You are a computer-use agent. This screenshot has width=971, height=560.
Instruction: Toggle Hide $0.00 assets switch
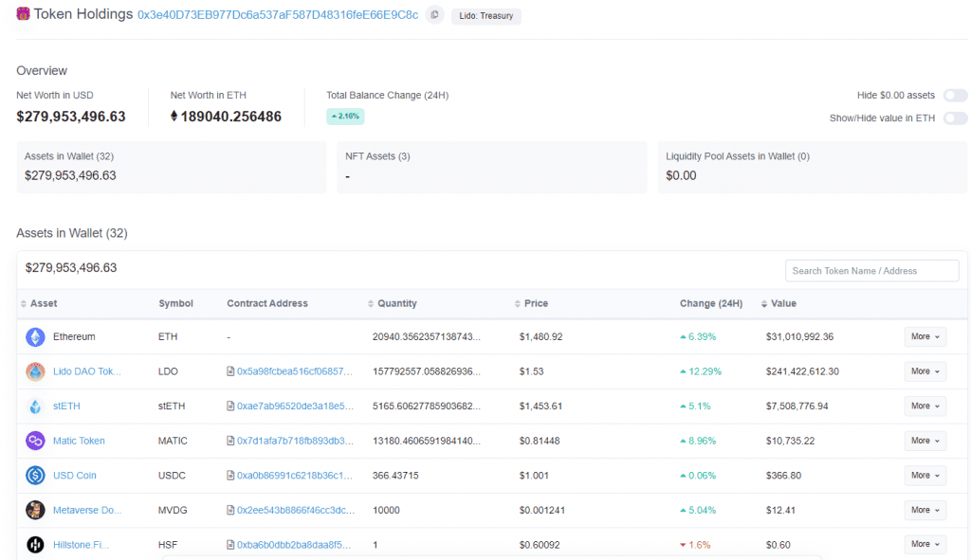tap(956, 96)
